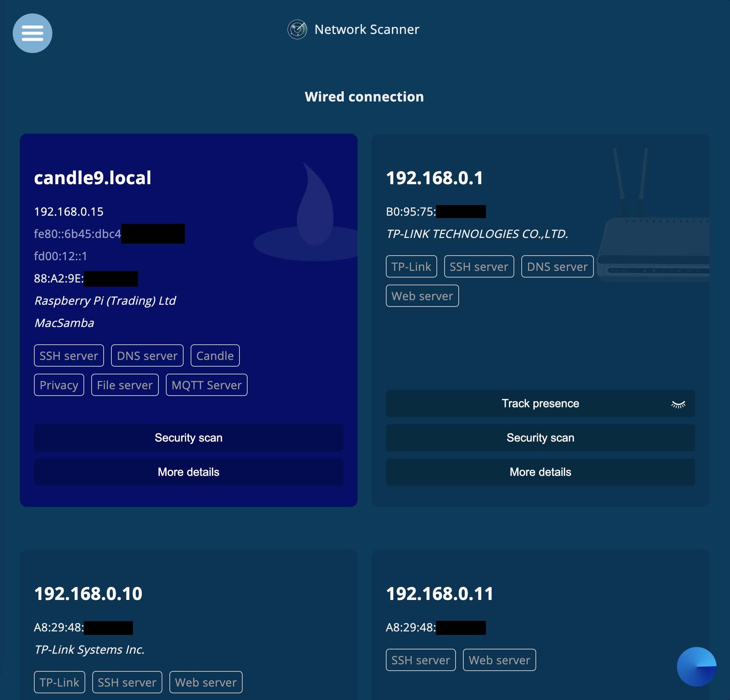Click Web server tag on 192.168.0.11
Image resolution: width=730 pixels, height=700 pixels.
tap(499, 660)
